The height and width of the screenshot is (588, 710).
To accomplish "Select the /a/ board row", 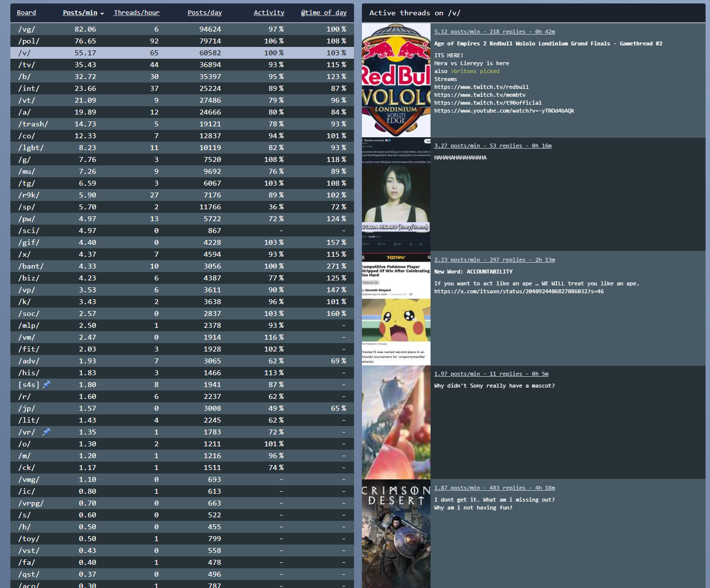I will [182, 112].
